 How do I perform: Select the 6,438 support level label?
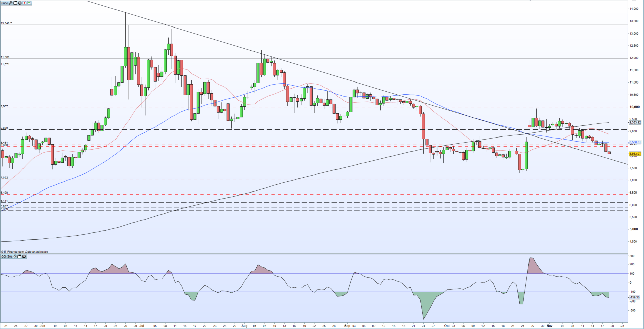tap(4, 193)
